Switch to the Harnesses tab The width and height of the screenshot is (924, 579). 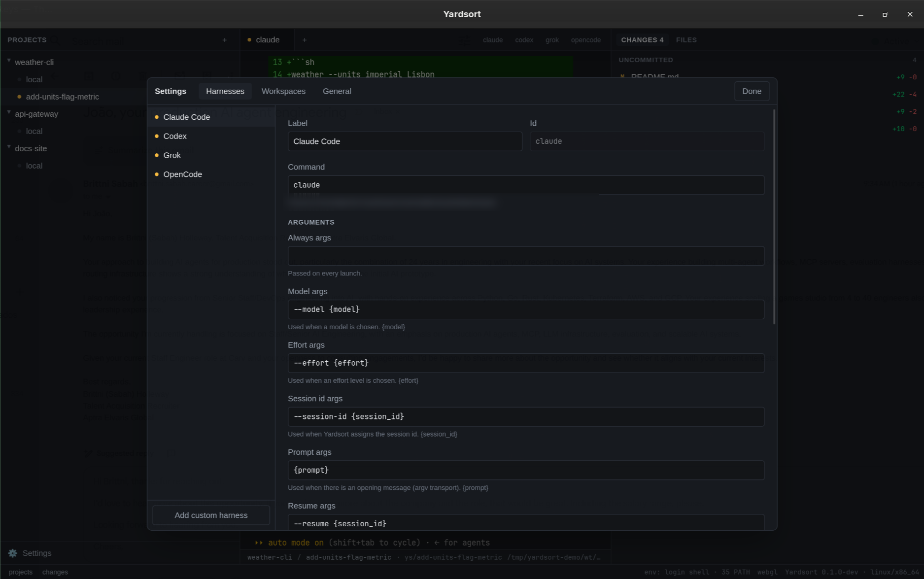(225, 91)
